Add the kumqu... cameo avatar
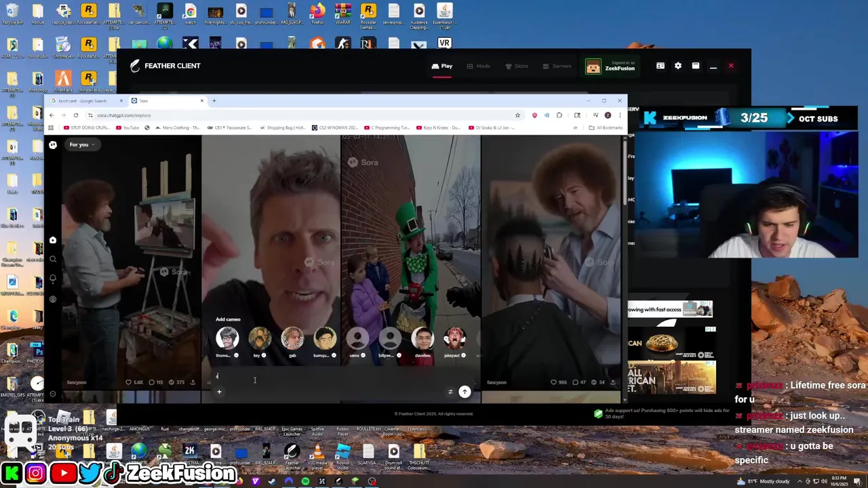 tap(325, 338)
